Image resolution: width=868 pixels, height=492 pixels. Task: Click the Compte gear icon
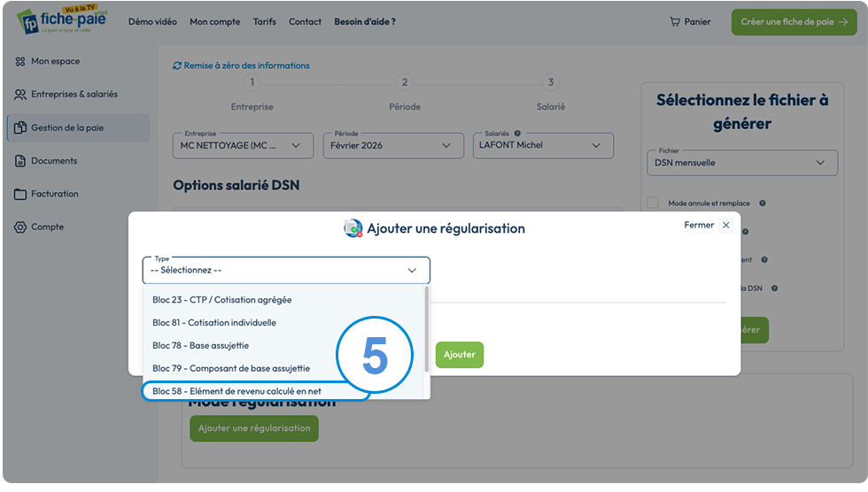coord(19,227)
